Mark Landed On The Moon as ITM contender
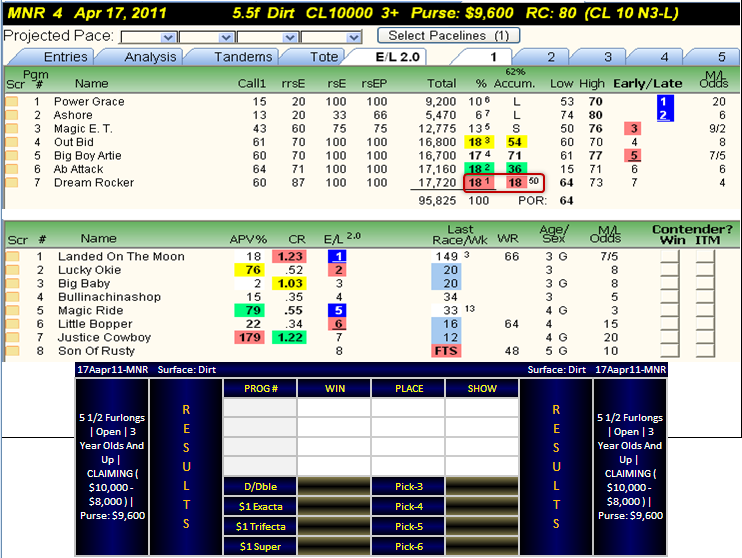Screen dimensions: 742x558 [705, 257]
